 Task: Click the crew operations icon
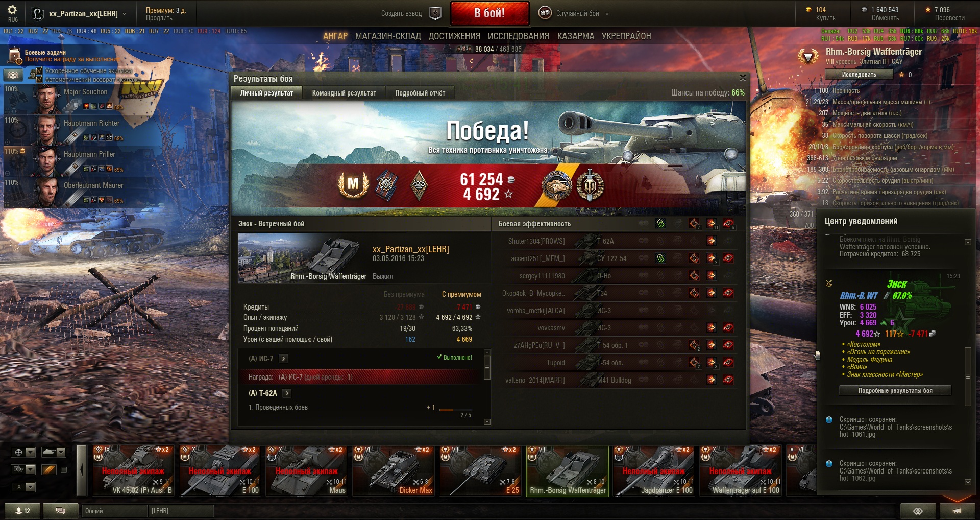point(13,75)
